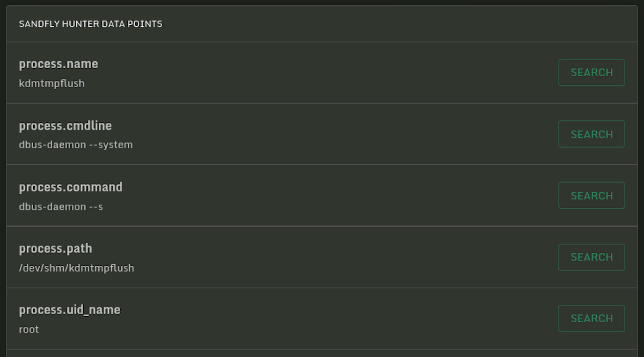
Task: Click the process.uid_name label
Action: (x=70, y=310)
